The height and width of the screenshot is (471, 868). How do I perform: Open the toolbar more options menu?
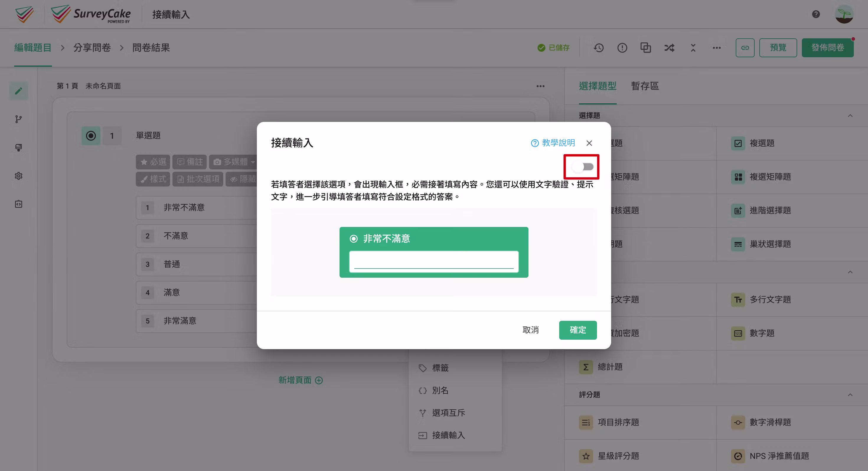(x=716, y=48)
